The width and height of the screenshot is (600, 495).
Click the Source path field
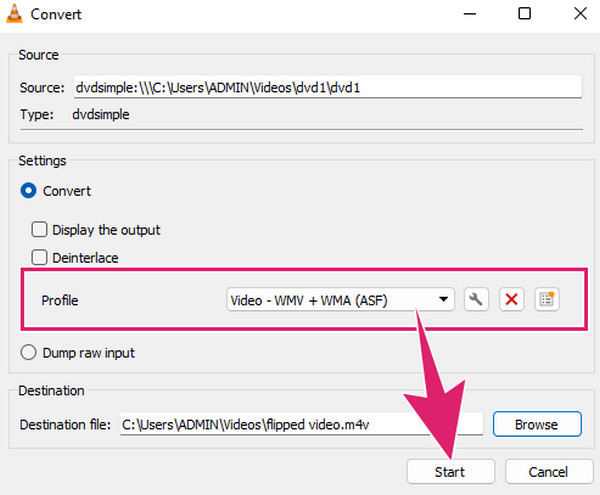coord(328,87)
